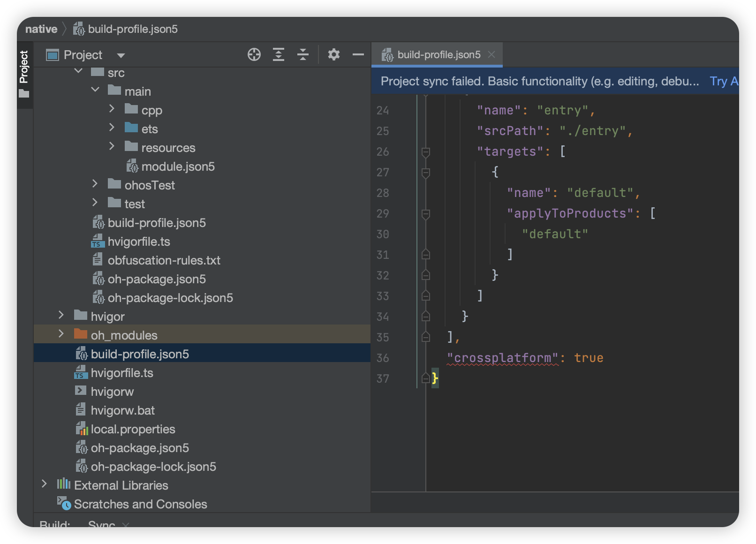The width and height of the screenshot is (756, 544).
Task: Click the true value on line 36
Action: (x=589, y=358)
